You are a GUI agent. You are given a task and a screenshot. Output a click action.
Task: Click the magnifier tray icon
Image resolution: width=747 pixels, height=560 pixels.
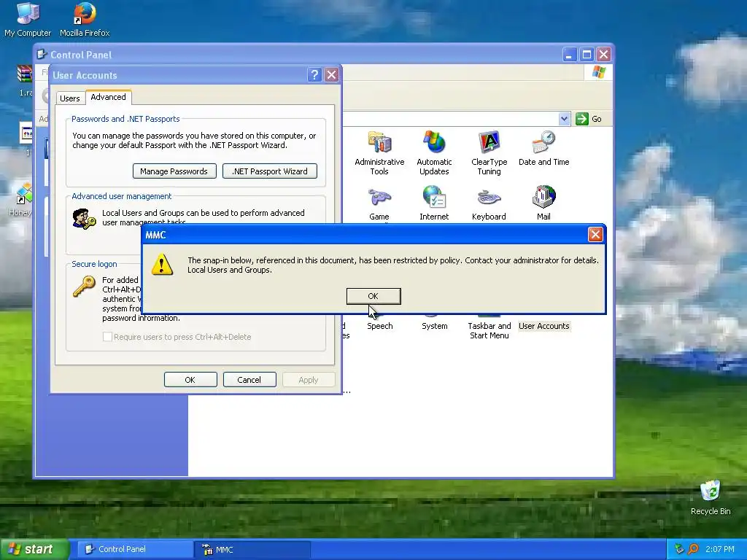pyautogui.click(x=693, y=549)
